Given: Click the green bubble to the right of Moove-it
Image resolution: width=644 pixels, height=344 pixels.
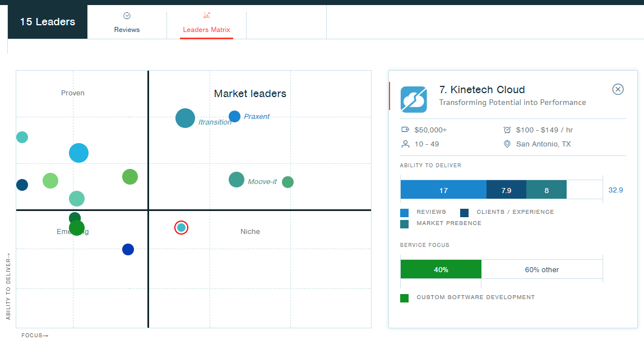Looking at the screenshot, I should (x=288, y=182).
